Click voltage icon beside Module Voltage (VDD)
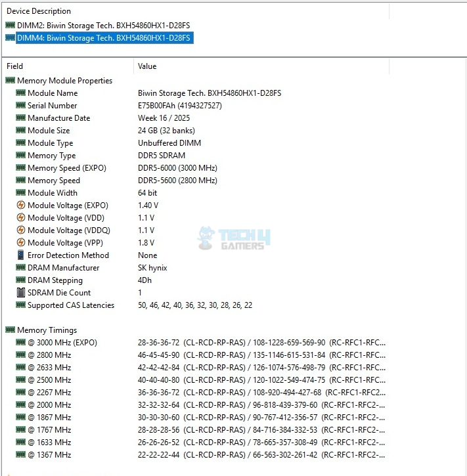467x476 pixels. tap(20, 217)
